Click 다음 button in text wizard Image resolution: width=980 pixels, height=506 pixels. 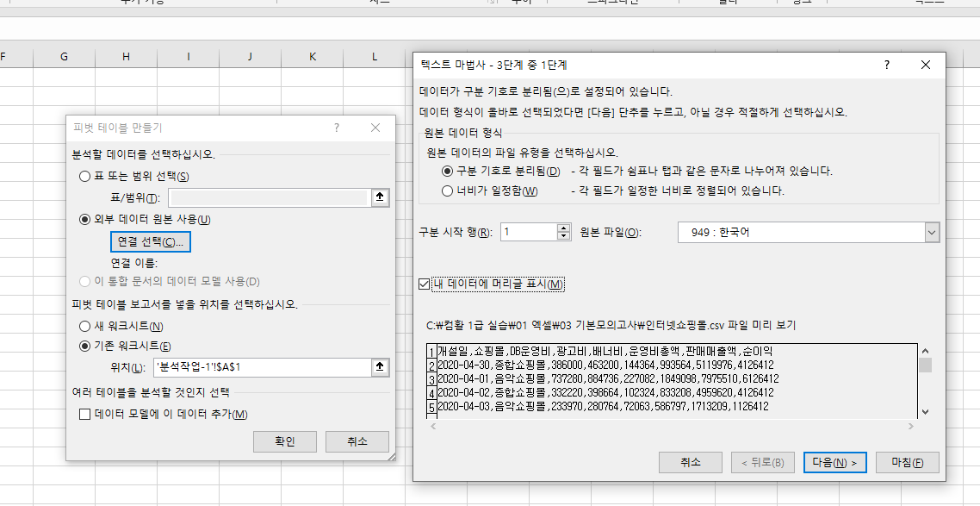tap(834, 462)
